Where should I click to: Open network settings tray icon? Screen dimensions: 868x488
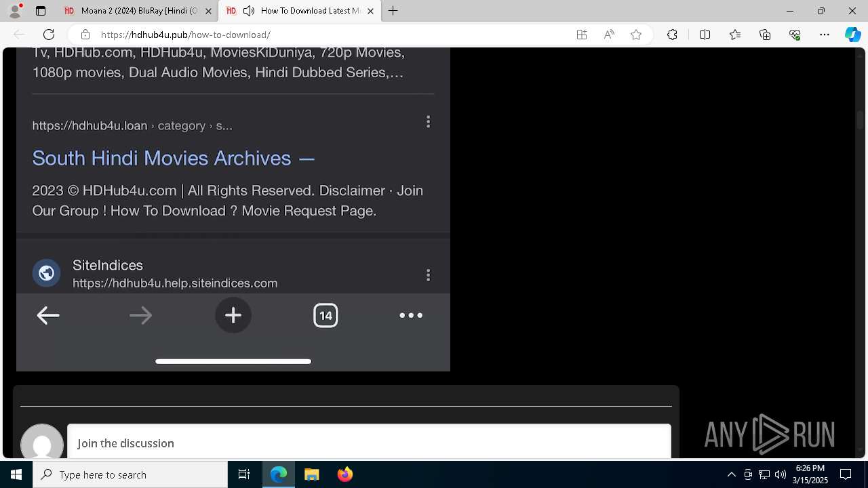click(764, 474)
